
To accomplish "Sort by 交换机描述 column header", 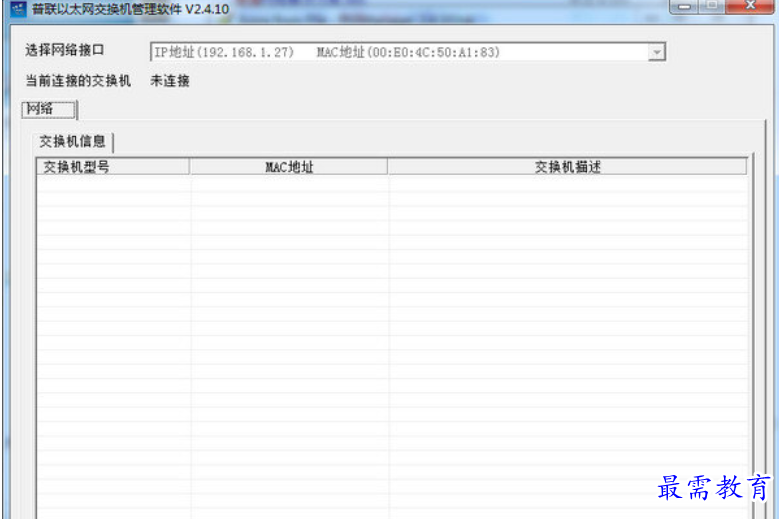I will tap(567, 167).
